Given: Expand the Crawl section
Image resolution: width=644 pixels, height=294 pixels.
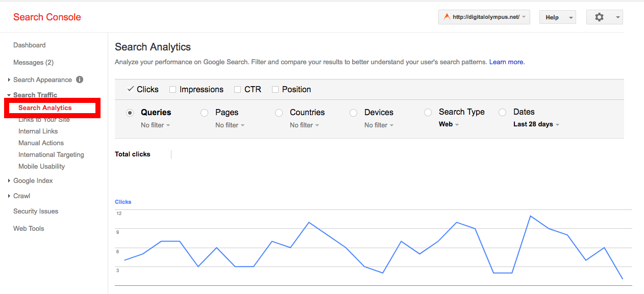Looking at the screenshot, I should coord(22,196).
